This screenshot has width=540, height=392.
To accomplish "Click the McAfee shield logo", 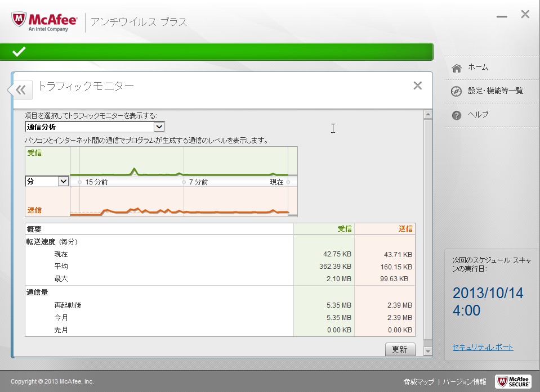I will pos(19,19).
